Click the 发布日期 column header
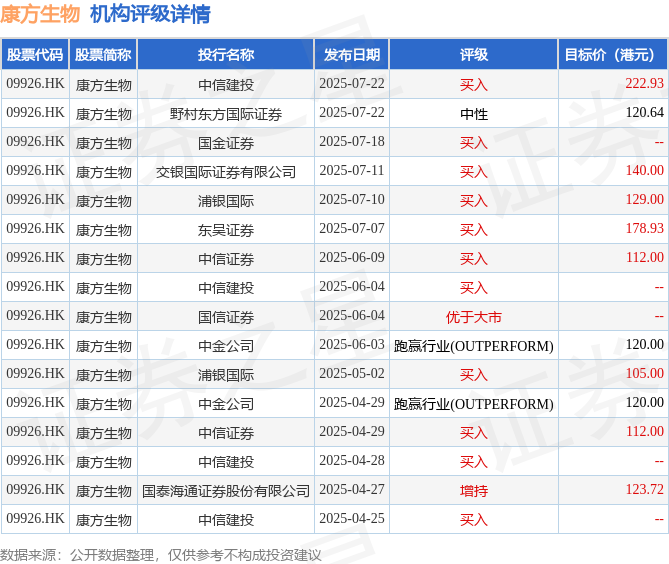The width and height of the screenshot is (669, 564). [352, 55]
